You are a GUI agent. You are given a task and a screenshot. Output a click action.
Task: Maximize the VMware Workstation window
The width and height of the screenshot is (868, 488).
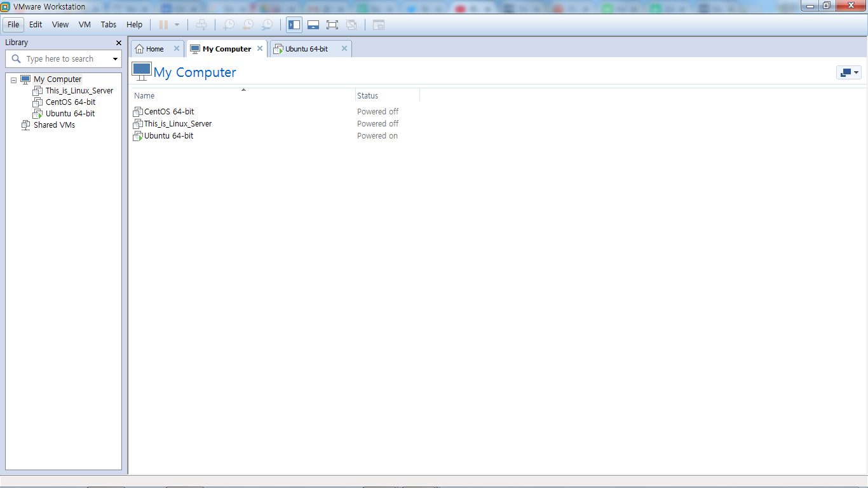[826, 6]
